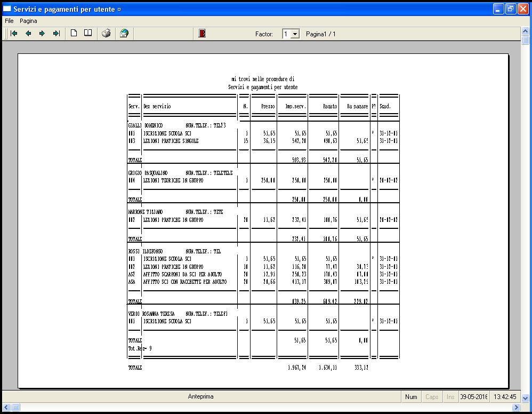This screenshot has height=414, width=532.
Task: Click the Caps indicator in status bar
Action: coord(432,397)
